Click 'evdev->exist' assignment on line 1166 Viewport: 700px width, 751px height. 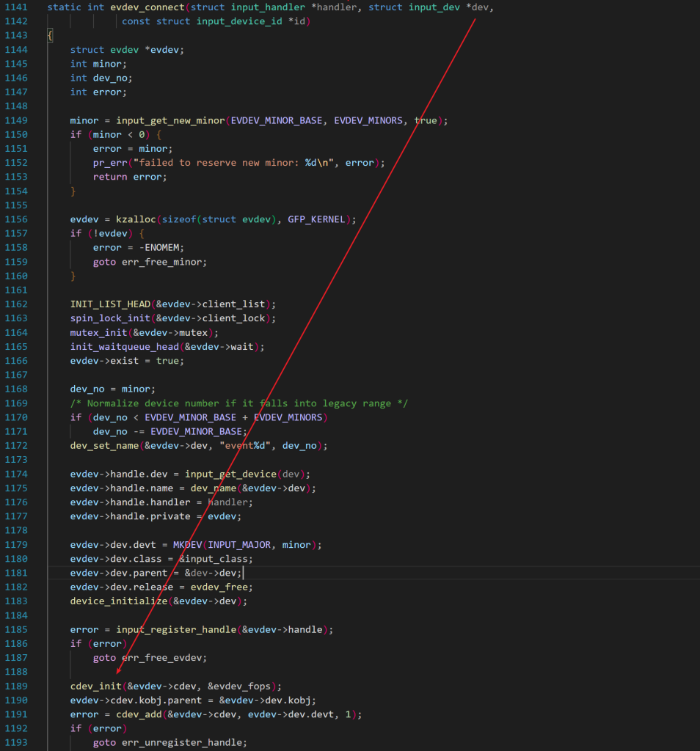pos(104,361)
